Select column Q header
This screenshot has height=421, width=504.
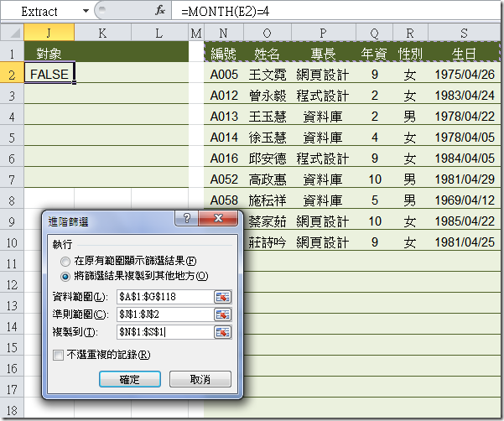[x=375, y=33]
